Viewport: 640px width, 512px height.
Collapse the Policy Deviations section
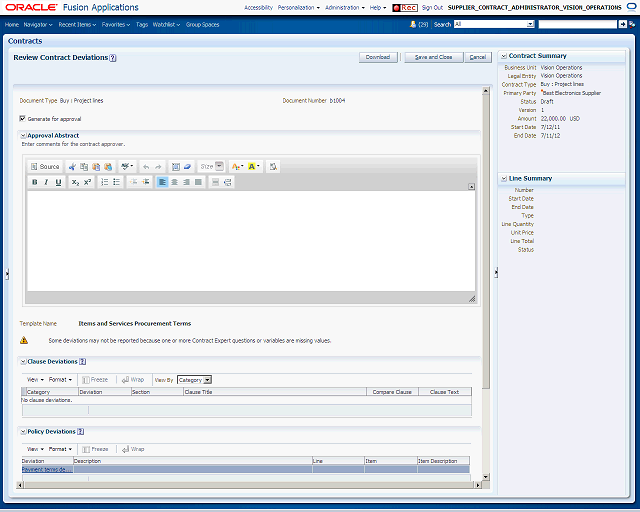click(x=23, y=432)
